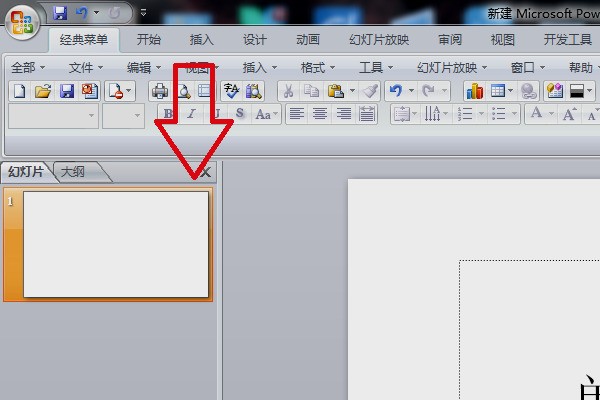Insert a table grid icon

(498, 91)
